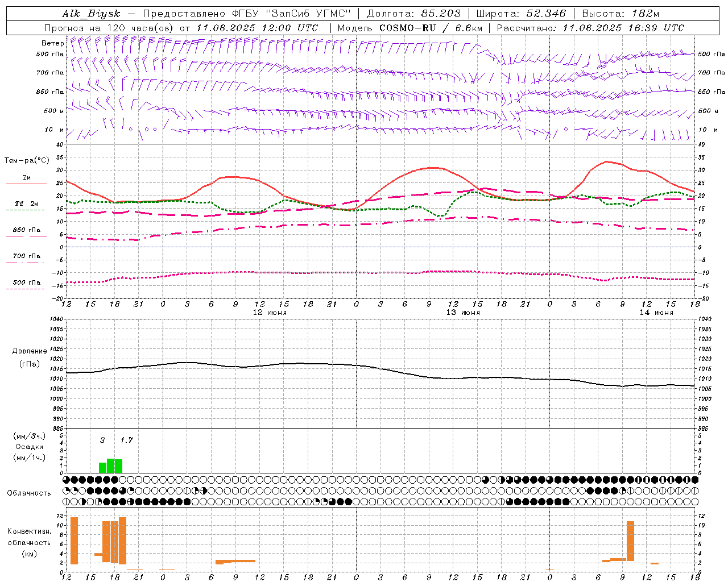Click the station name Alk_Biysk in the header
This screenshot has height=582, width=728.
(x=91, y=14)
